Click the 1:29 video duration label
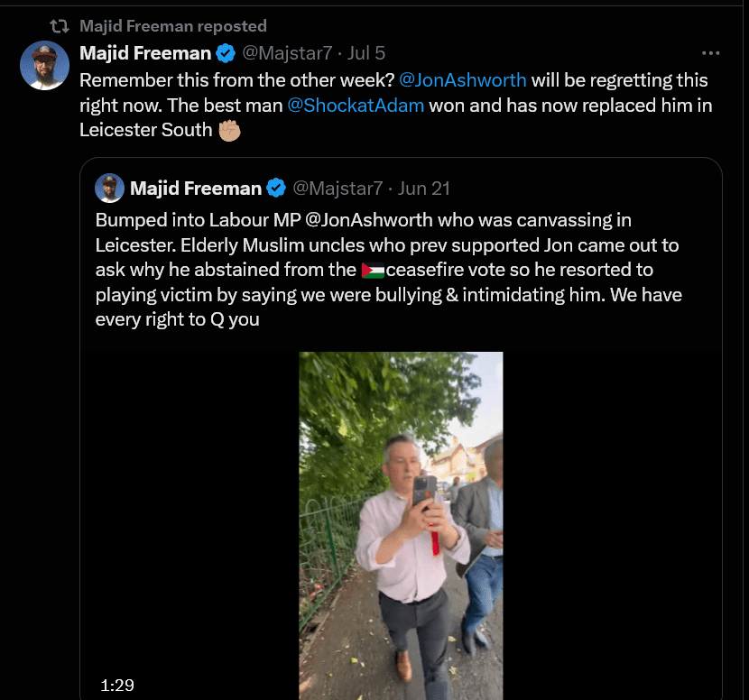Screen dimensions: 749x700 [117, 686]
